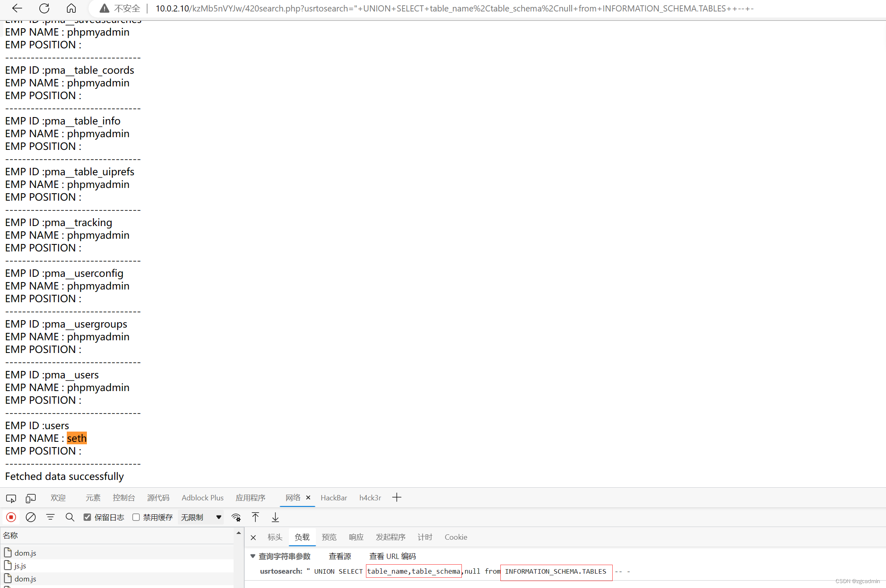Click the export HAR download arrow icon
Viewport: 886px width, 588px height.
coord(275,517)
